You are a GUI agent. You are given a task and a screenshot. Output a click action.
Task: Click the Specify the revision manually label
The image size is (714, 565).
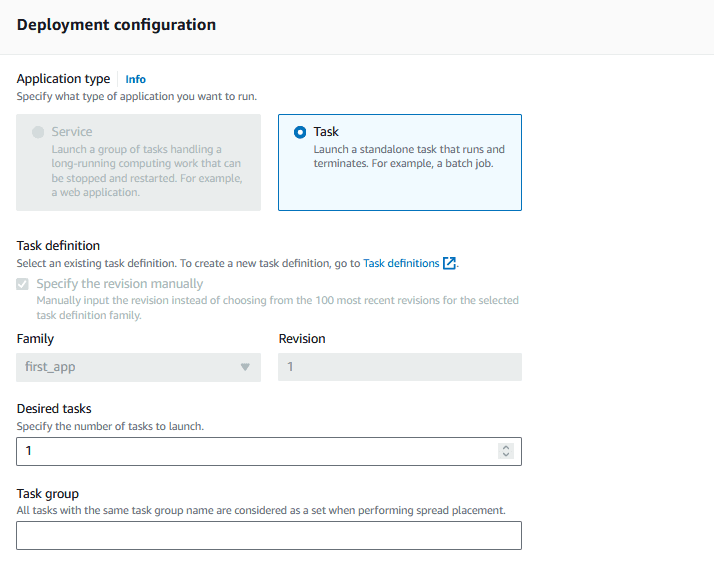(120, 284)
